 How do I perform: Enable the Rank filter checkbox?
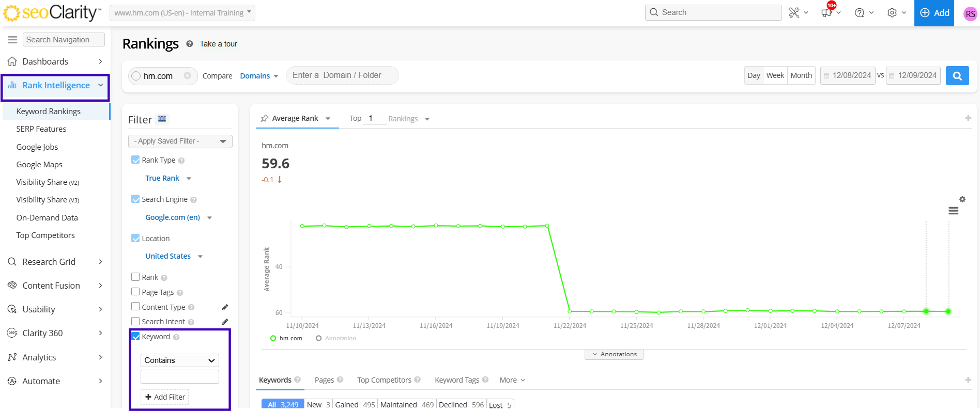(x=135, y=277)
